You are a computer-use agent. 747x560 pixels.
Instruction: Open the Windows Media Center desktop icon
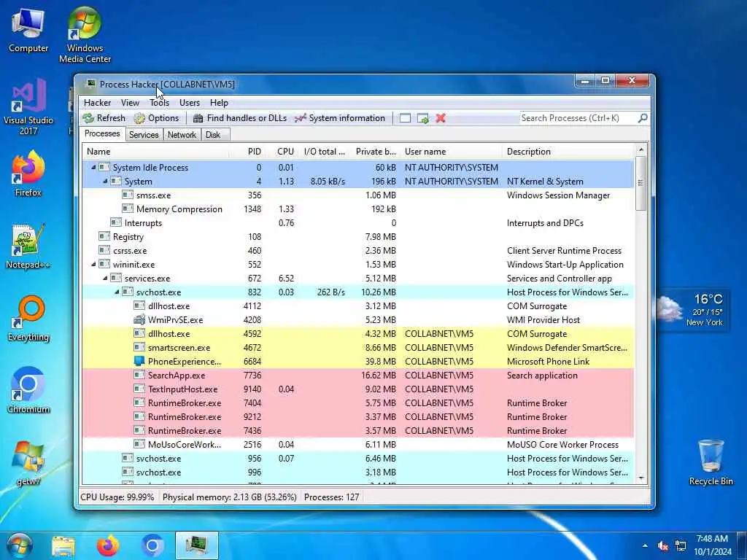(85, 35)
